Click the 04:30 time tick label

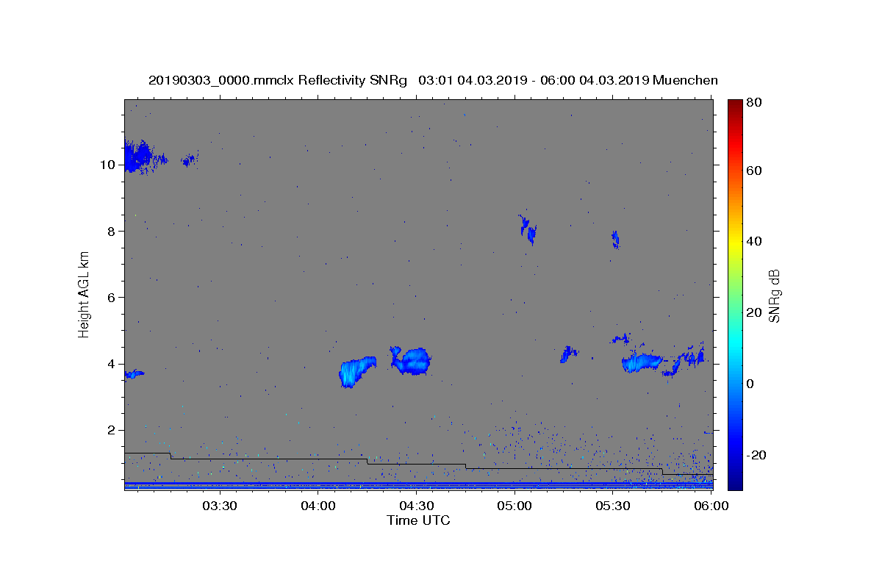(416, 506)
